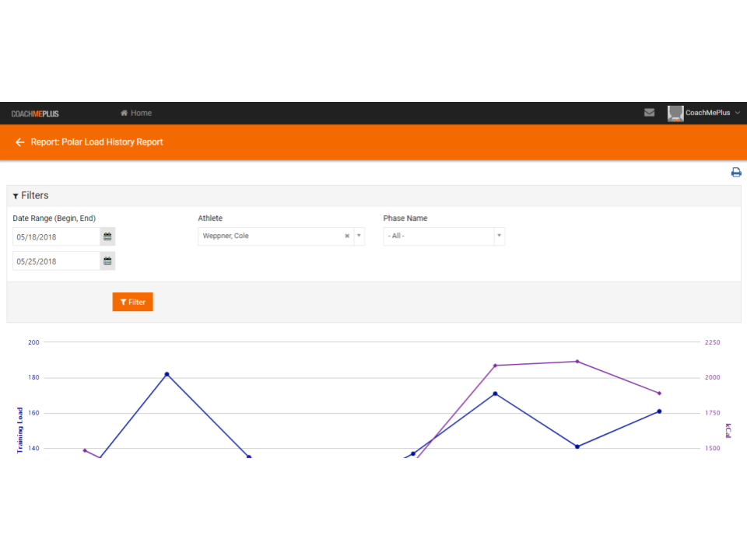Click the highest kCal data point

(x=577, y=362)
